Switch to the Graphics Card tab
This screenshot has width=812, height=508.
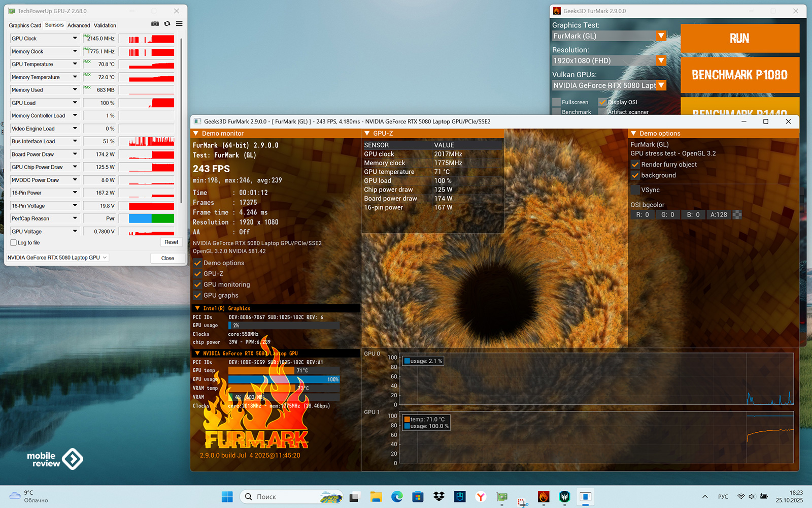pyautogui.click(x=25, y=25)
